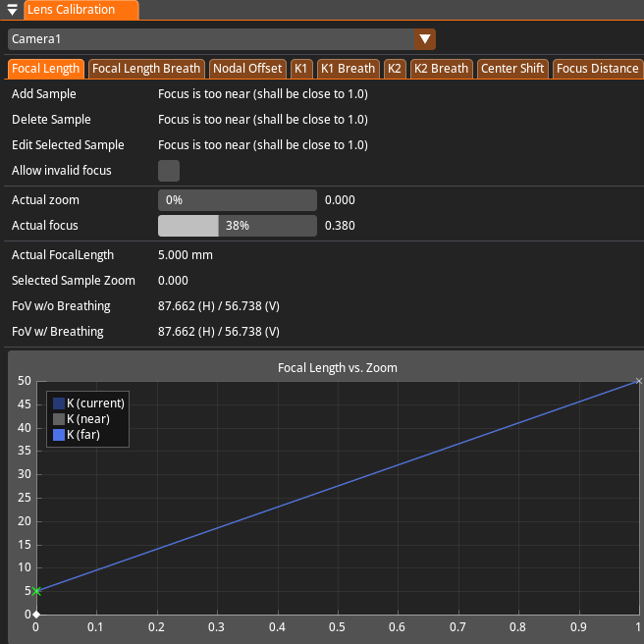
Task: Toggle K (current) legend swatch
Action: [x=59, y=403]
